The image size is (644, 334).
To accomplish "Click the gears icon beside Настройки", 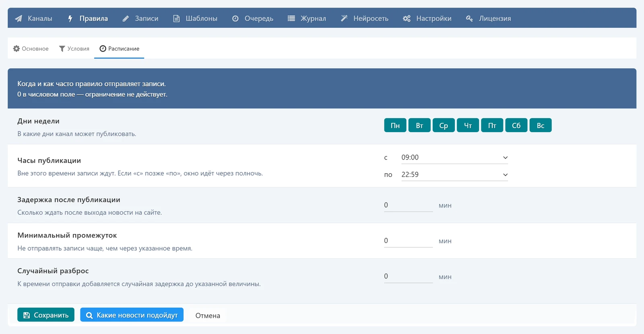I will (407, 19).
